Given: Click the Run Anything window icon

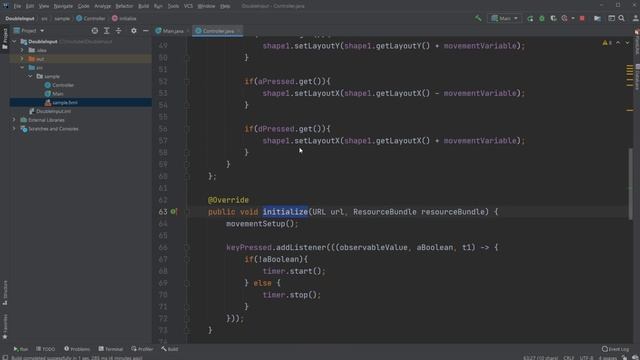Looking at the screenshot, I should [611, 18].
